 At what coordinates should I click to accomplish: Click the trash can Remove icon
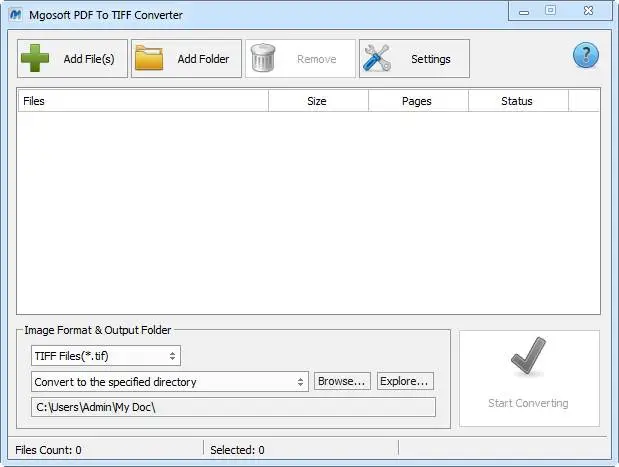pos(263,58)
